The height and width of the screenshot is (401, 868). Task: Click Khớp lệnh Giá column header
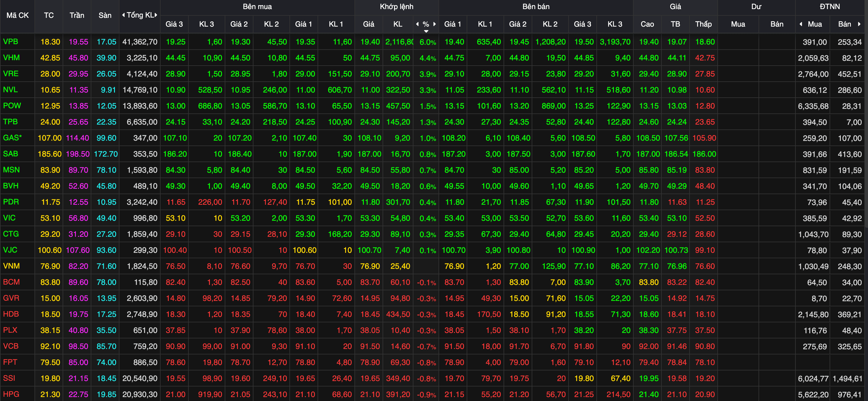click(369, 24)
